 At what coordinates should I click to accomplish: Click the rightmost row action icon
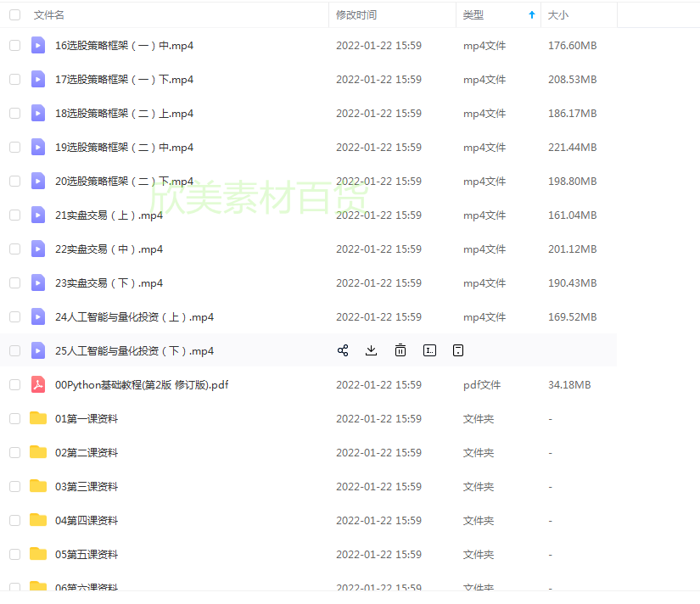coord(458,350)
